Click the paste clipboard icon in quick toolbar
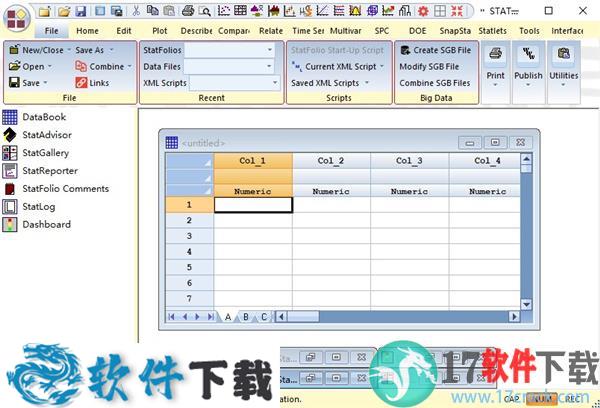The image size is (600, 408). pyautogui.click(x=169, y=11)
